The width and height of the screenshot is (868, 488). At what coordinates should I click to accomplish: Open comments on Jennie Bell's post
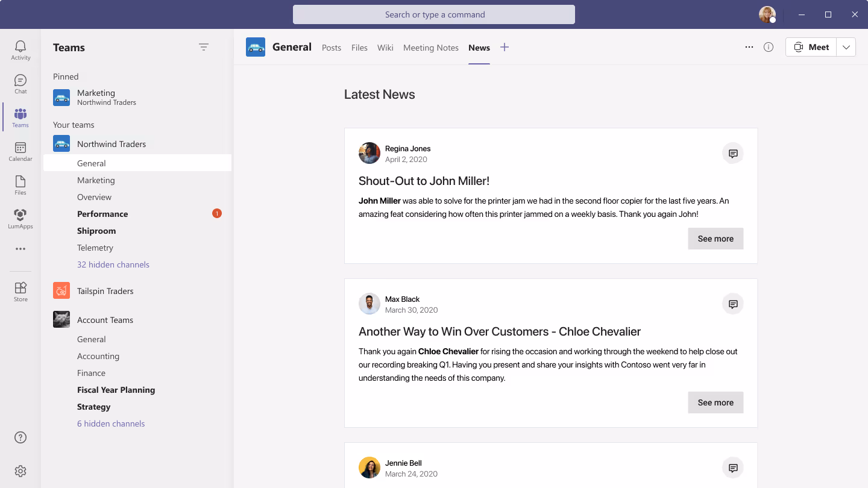click(x=733, y=468)
